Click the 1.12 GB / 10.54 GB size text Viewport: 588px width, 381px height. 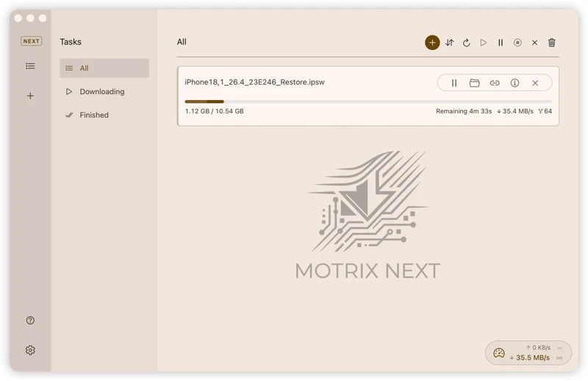(x=214, y=111)
